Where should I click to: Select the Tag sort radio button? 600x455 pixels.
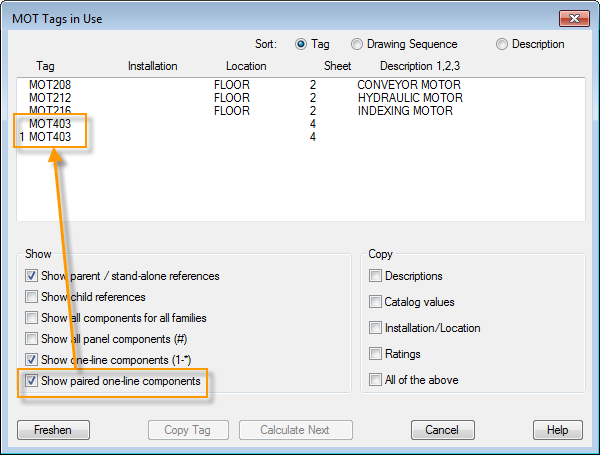pos(301,44)
